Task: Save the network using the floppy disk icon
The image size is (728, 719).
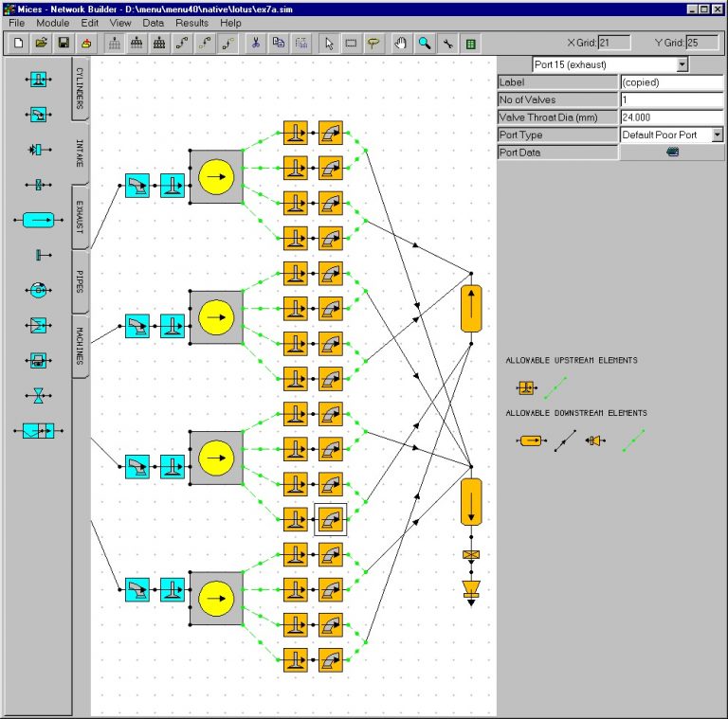Action: tap(64, 43)
